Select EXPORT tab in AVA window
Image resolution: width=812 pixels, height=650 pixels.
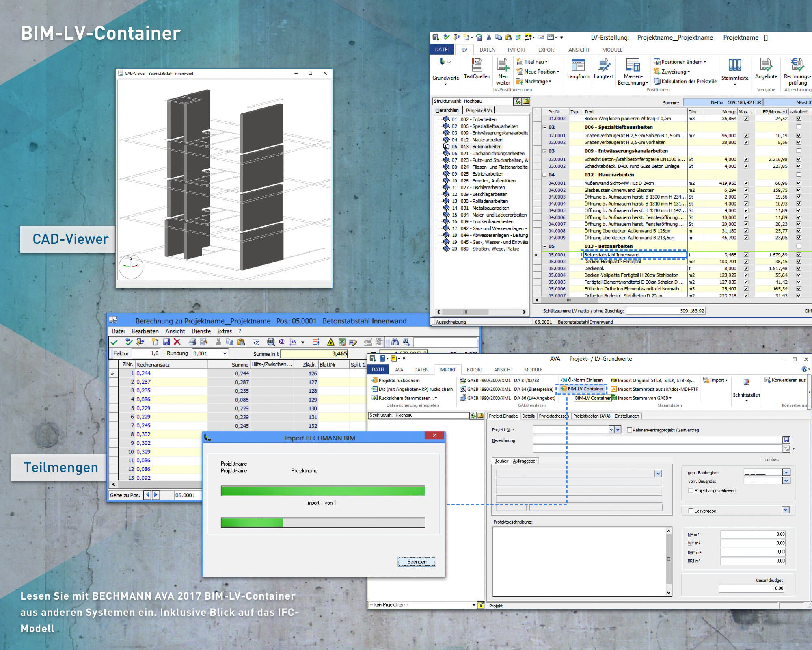pyautogui.click(x=475, y=370)
